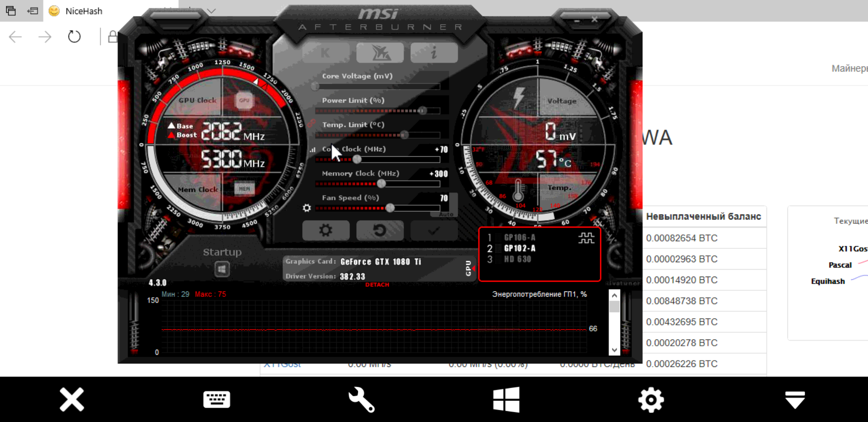Open the wrench tools icon

[362, 399]
